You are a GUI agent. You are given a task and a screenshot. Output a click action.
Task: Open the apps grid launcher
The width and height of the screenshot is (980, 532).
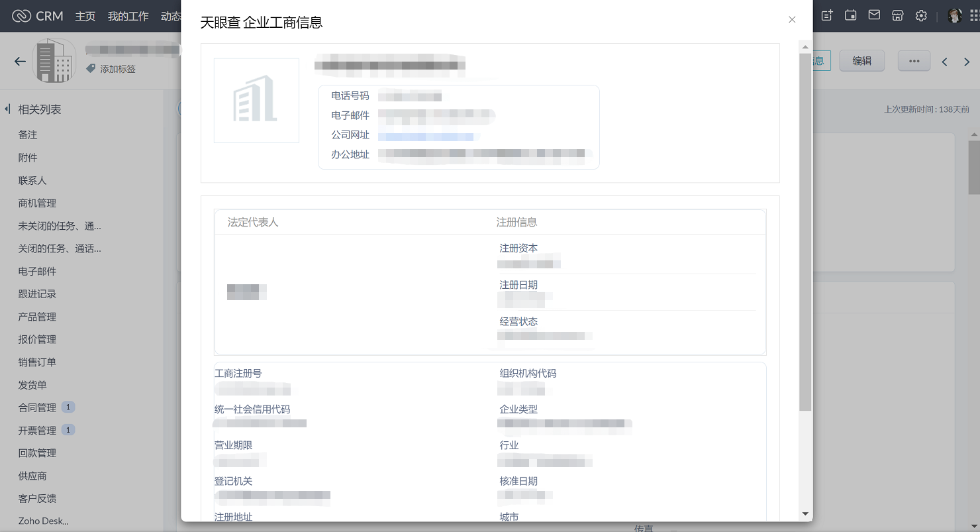(974, 16)
